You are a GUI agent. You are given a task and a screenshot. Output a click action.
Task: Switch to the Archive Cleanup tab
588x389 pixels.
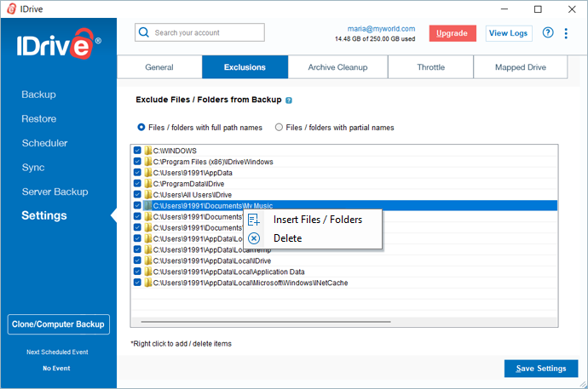[x=337, y=67]
